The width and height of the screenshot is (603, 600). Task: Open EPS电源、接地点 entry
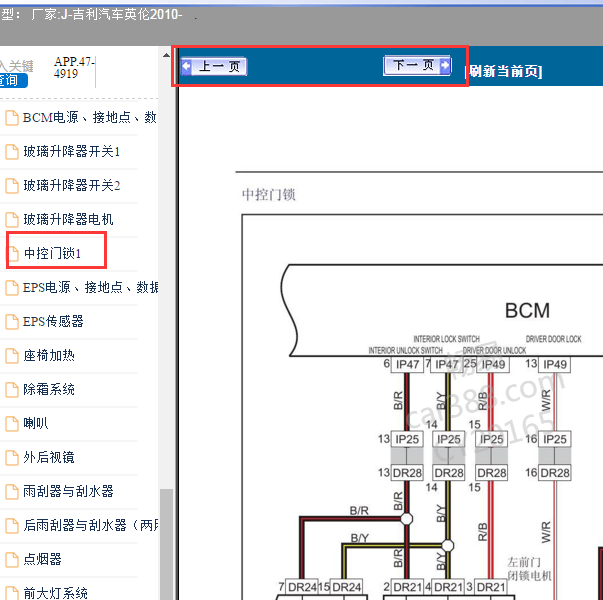(90, 287)
